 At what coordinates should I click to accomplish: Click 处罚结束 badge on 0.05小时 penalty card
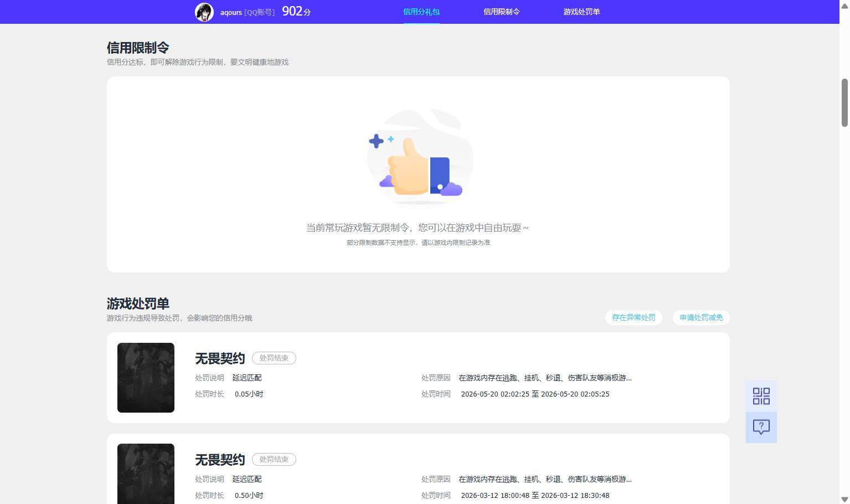(274, 358)
